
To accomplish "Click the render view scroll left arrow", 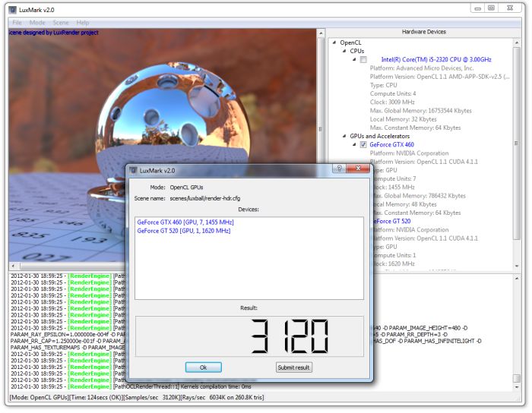I will (13, 266).
